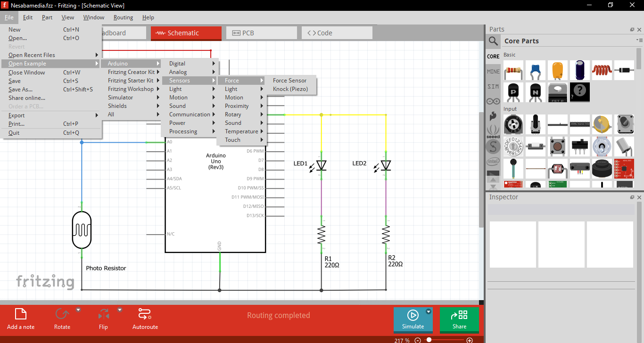This screenshot has width=644, height=343.
Task: Select the pushbutton part in Input
Action: tap(557, 146)
